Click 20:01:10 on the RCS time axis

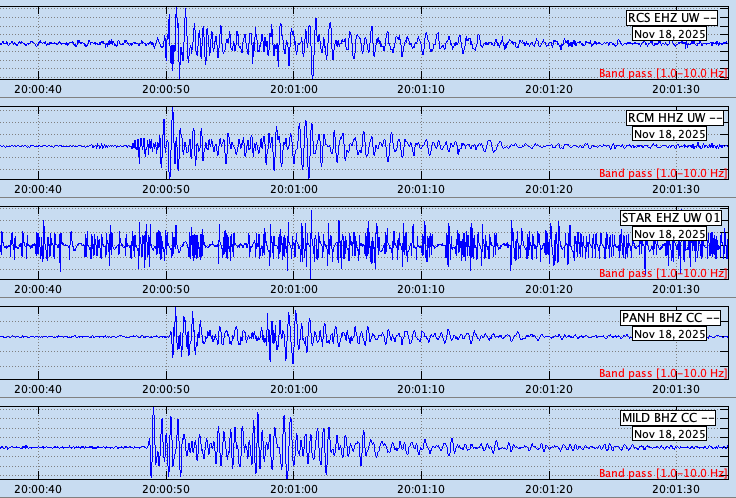[x=421, y=89]
